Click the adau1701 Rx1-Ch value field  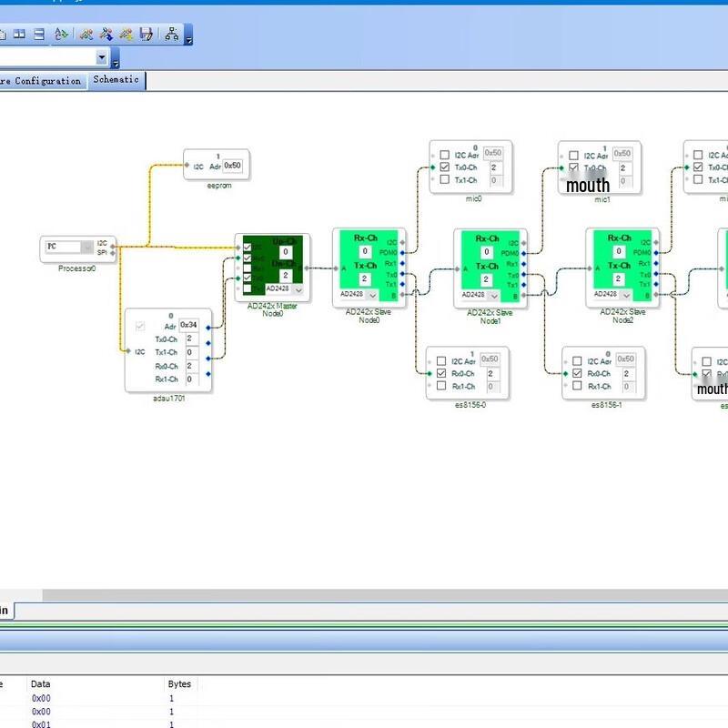coord(192,379)
